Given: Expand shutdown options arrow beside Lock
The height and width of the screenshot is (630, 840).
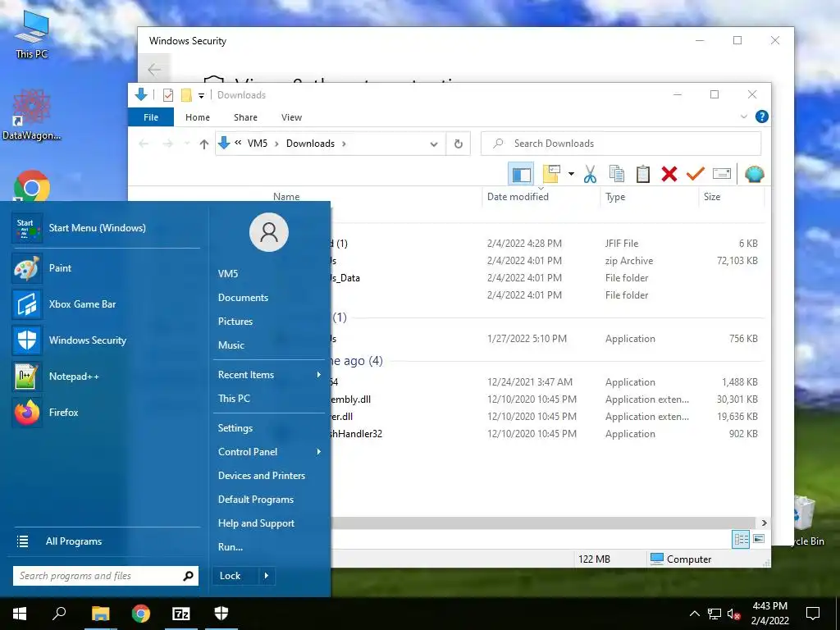Looking at the screenshot, I should pos(267,576).
